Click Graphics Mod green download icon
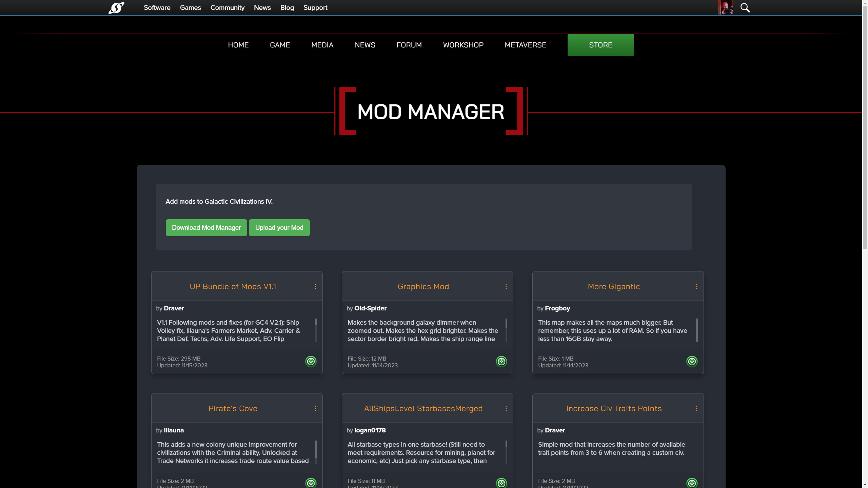 click(501, 361)
